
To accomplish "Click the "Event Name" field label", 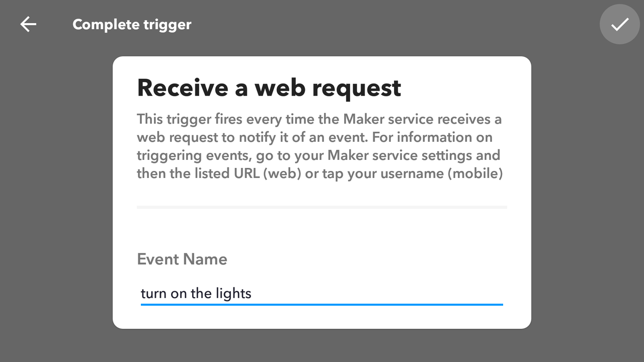I will click(182, 259).
